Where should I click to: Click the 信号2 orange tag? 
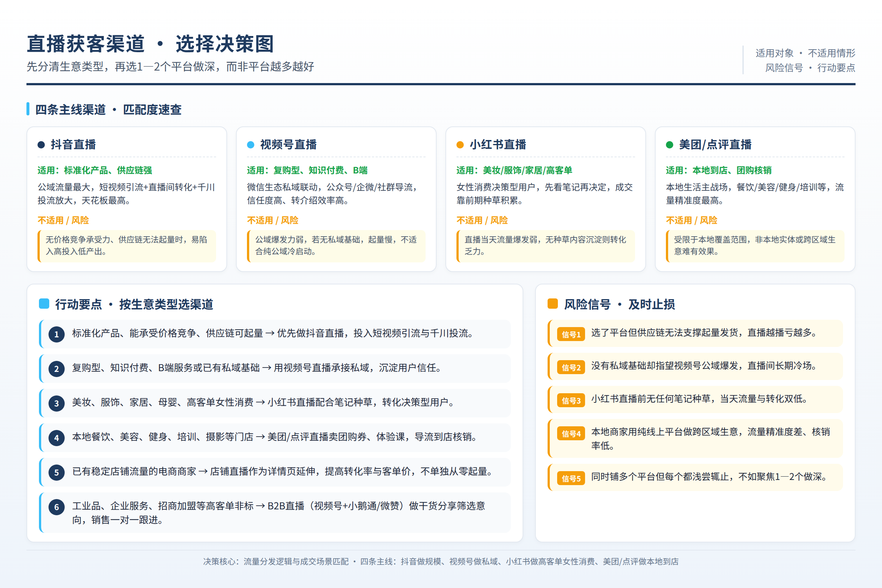(571, 367)
